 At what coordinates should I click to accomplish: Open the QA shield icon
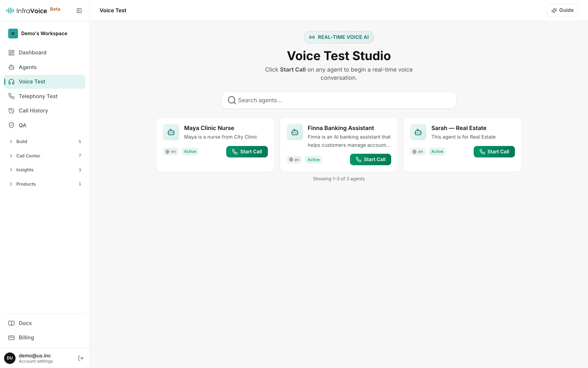pos(11,125)
